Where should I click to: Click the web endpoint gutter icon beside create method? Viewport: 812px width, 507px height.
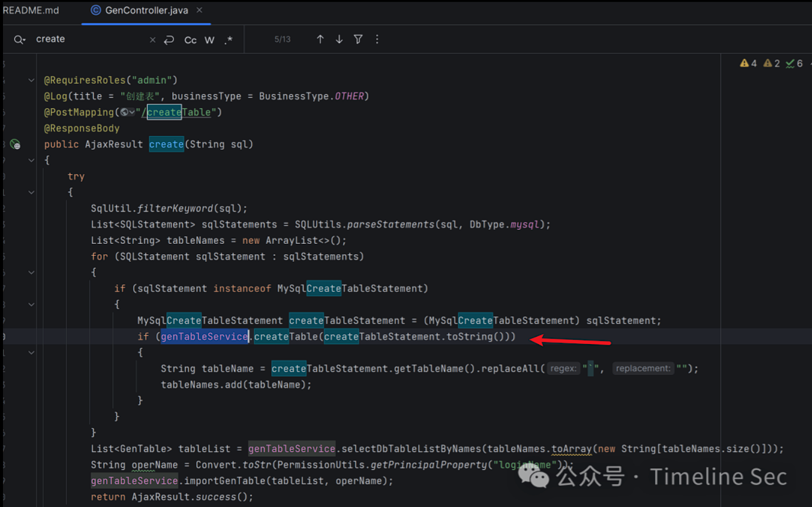coord(15,144)
